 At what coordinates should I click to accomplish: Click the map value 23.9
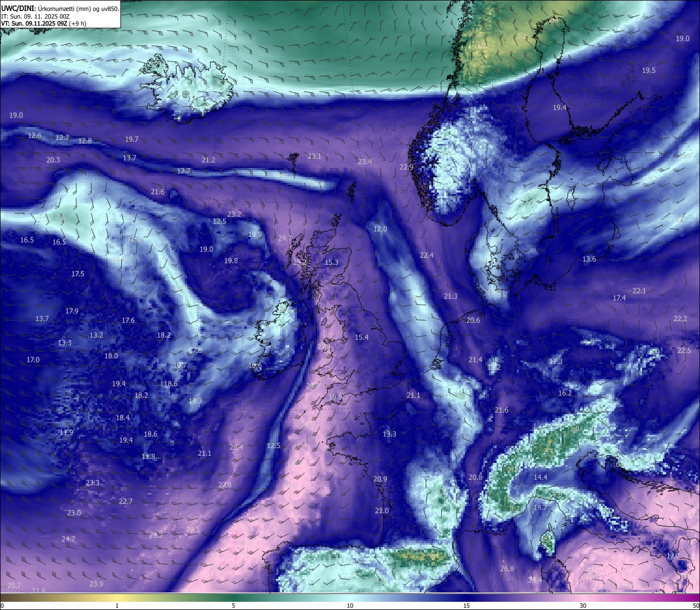(x=96, y=584)
